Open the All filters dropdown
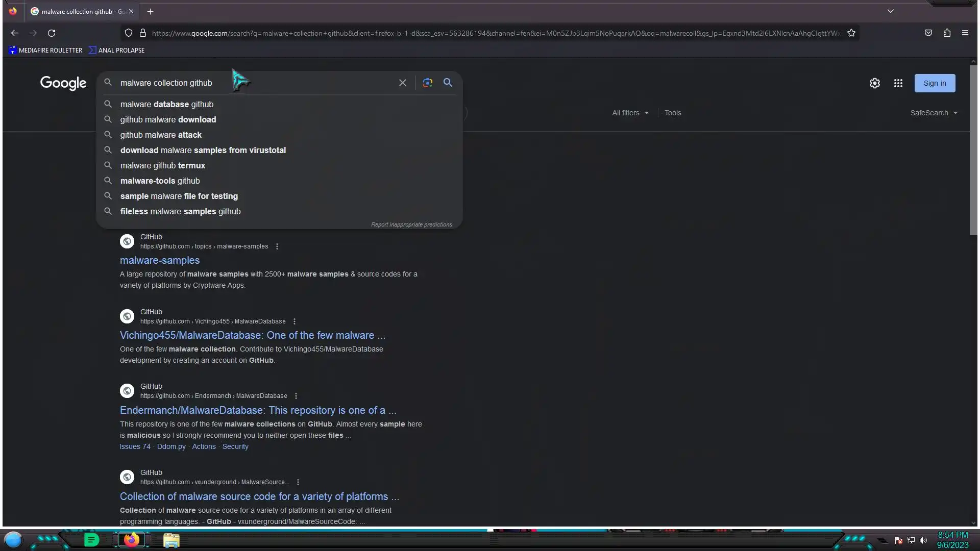Screen dimensions: 980x551 tap(630, 113)
